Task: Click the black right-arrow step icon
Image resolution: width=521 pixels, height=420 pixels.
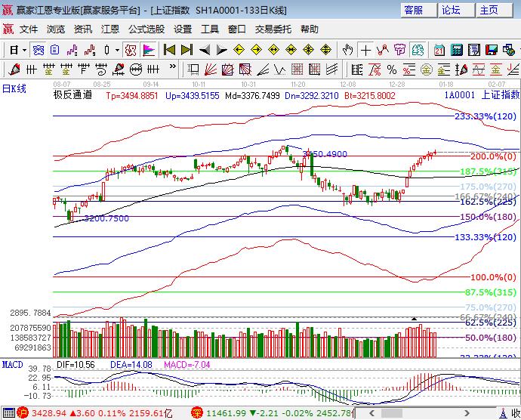Action: point(221,50)
